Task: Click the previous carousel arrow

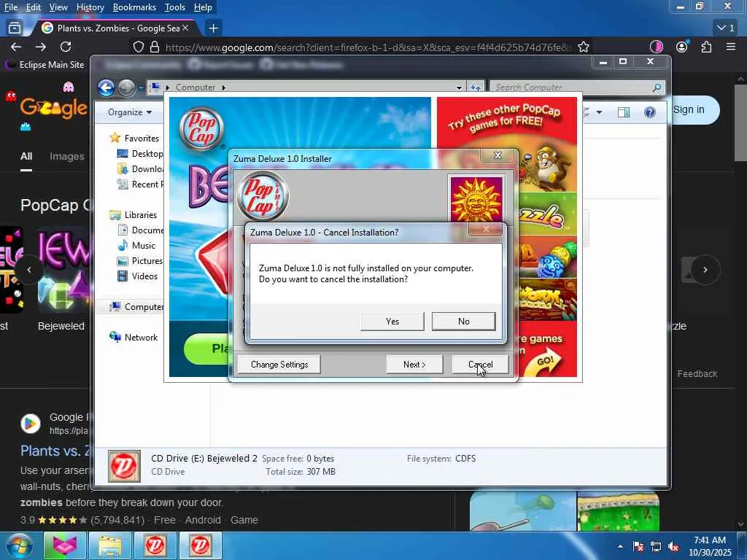Action: (29, 270)
